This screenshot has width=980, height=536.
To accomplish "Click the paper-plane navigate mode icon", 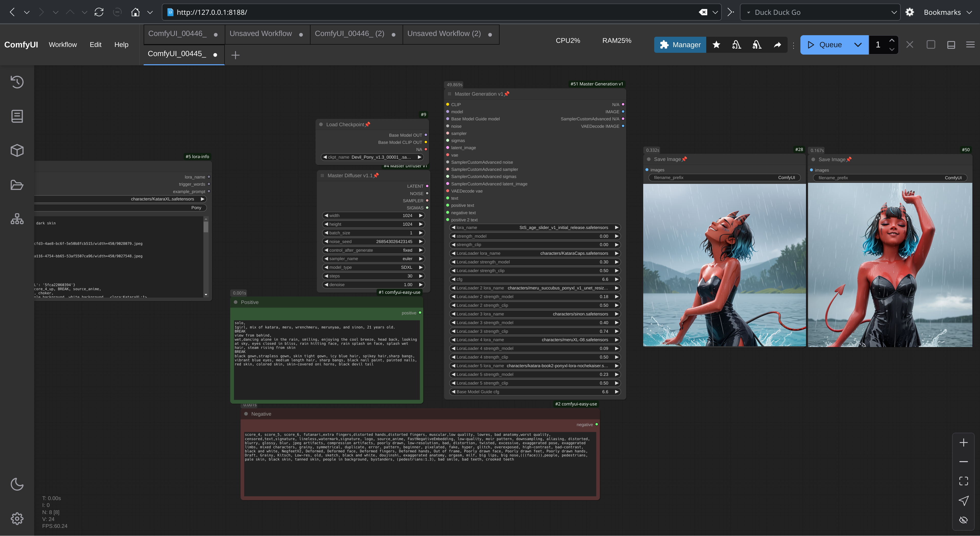I will [x=963, y=500].
